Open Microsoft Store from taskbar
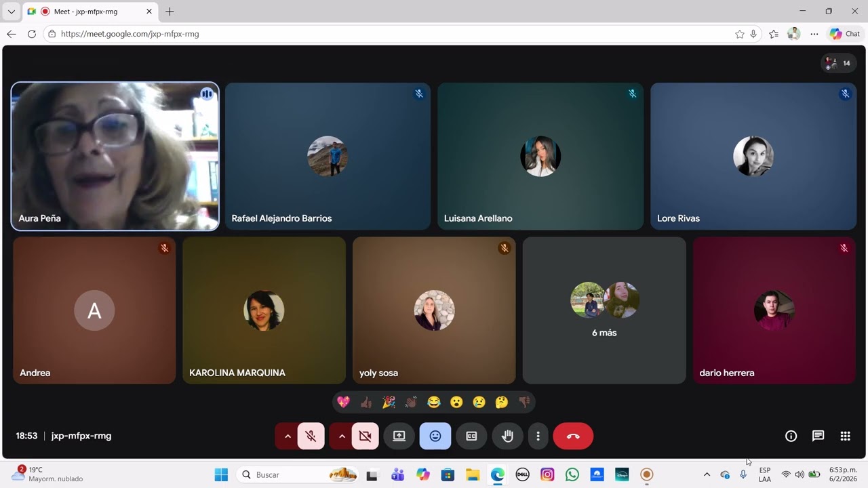Viewport: 868px width, 488px height. pyautogui.click(x=448, y=474)
